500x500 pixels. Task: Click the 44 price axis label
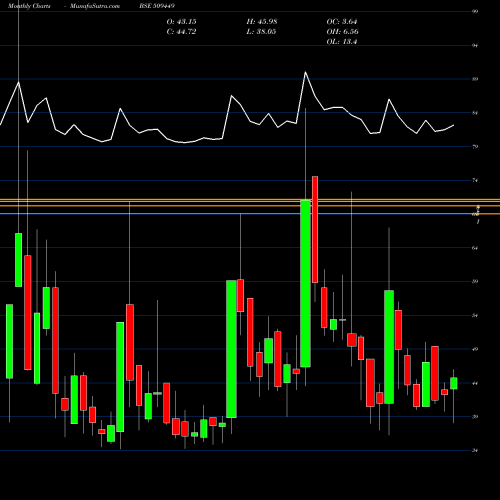pos(475,383)
